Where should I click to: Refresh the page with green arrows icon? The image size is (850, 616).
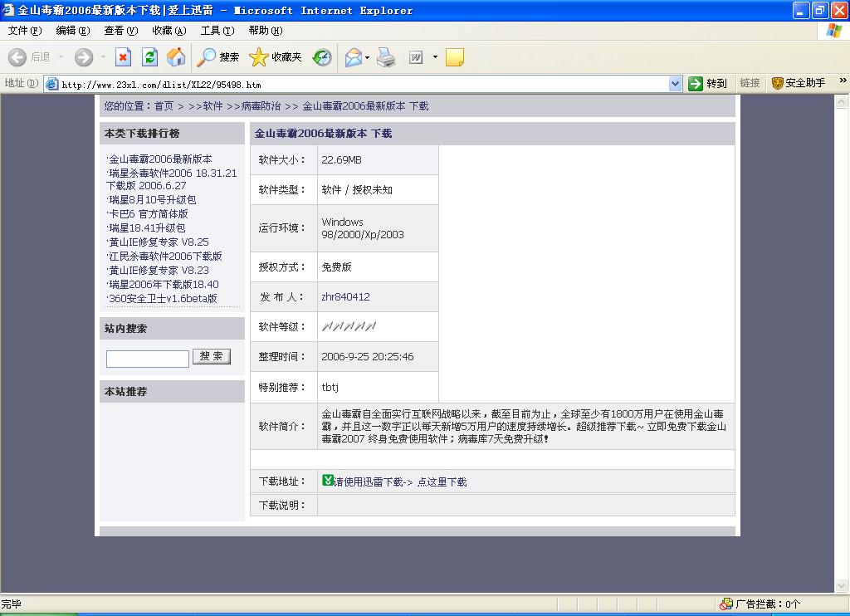coord(149,57)
